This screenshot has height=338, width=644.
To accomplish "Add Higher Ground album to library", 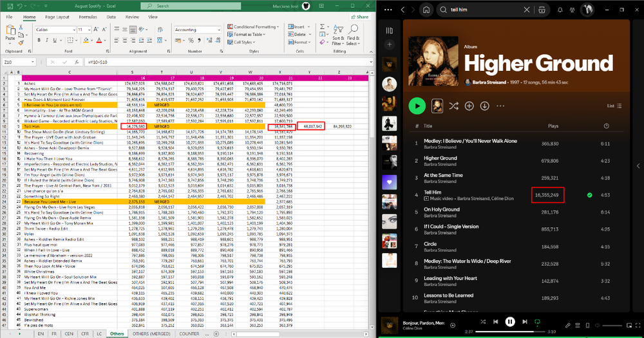I will pos(469,106).
